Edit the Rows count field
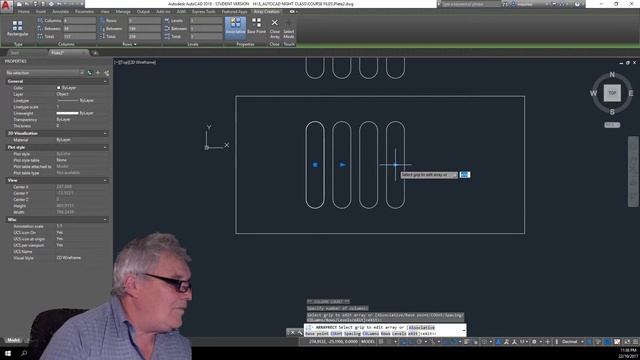The height and width of the screenshot is (360, 640). coord(144,20)
